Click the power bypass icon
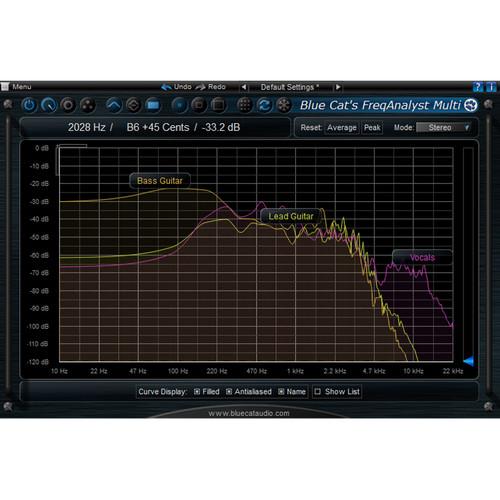500x500 pixels. click(x=29, y=105)
